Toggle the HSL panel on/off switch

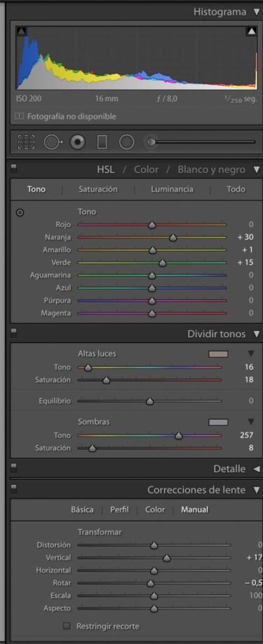coord(13,169)
